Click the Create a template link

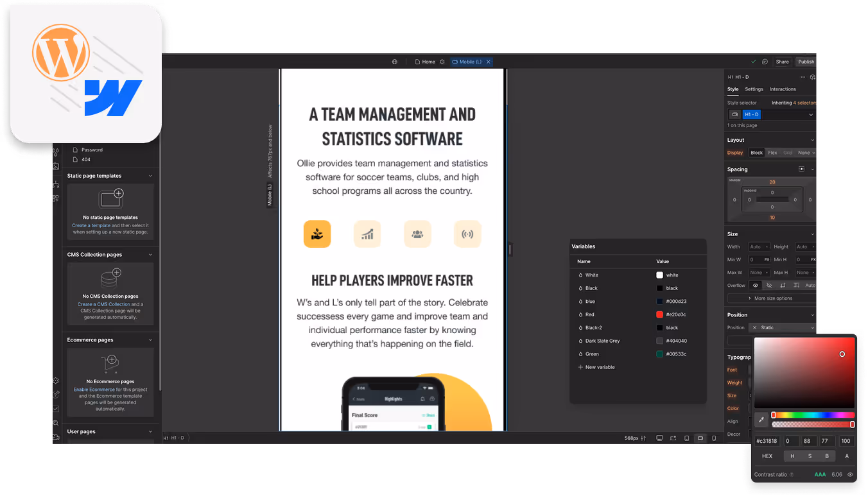(x=91, y=226)
